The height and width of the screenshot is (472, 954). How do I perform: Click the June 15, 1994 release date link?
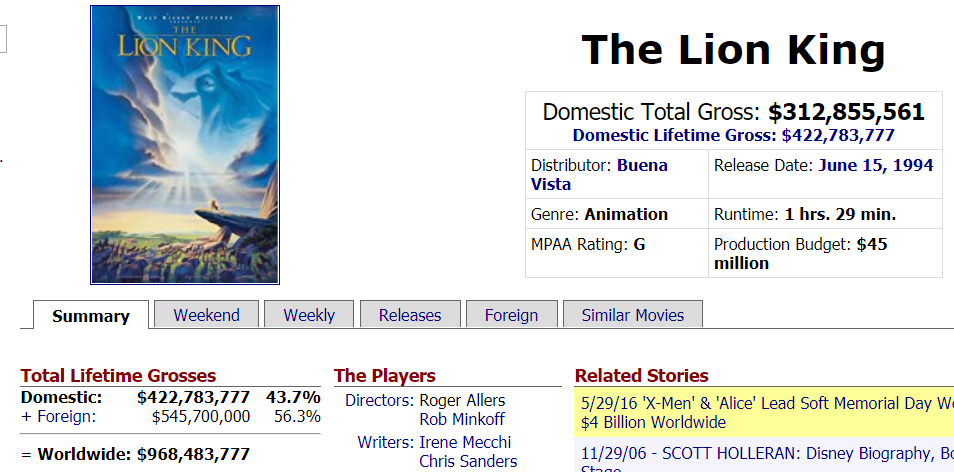pyautogui.click(x=876, y=165)
